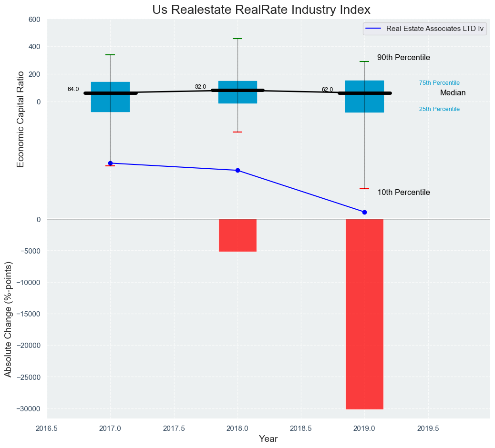Image resolution: width=495 pixels, height=448 pixels.
Task: Click the blue data point at 2018
Action: [237, 171]
